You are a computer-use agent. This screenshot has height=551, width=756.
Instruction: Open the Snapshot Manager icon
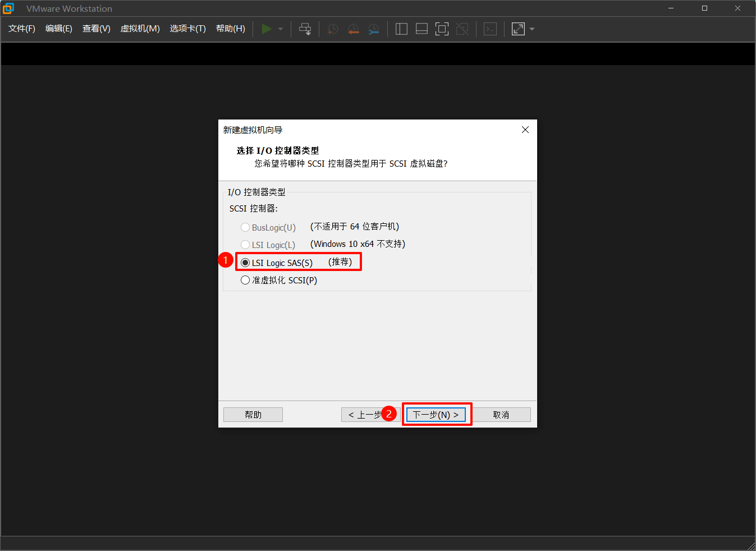tap(373, 29)
